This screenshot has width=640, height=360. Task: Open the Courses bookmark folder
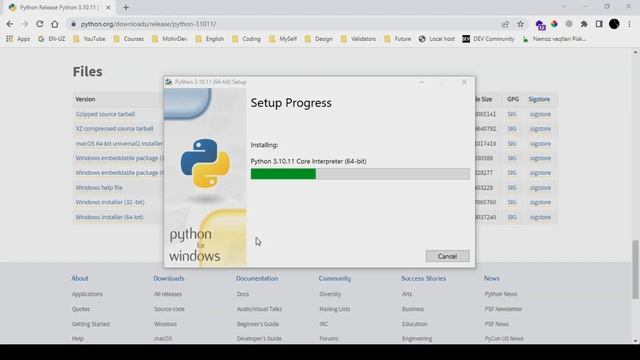(129, 39)
